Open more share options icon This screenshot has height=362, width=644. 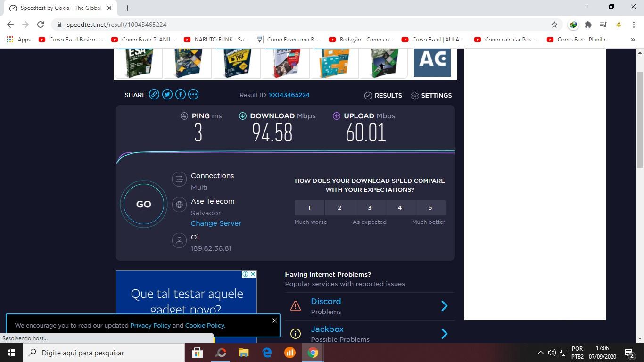click(193, 94)
